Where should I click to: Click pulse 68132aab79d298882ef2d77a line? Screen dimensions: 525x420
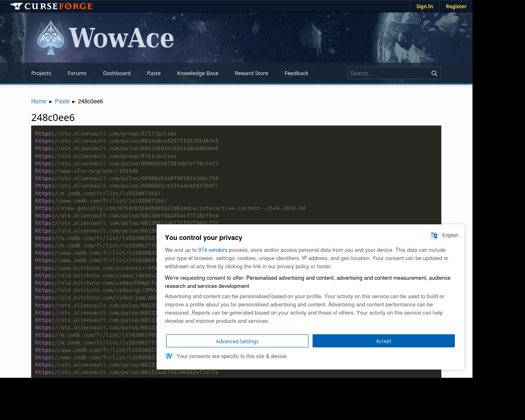point(127,372)
